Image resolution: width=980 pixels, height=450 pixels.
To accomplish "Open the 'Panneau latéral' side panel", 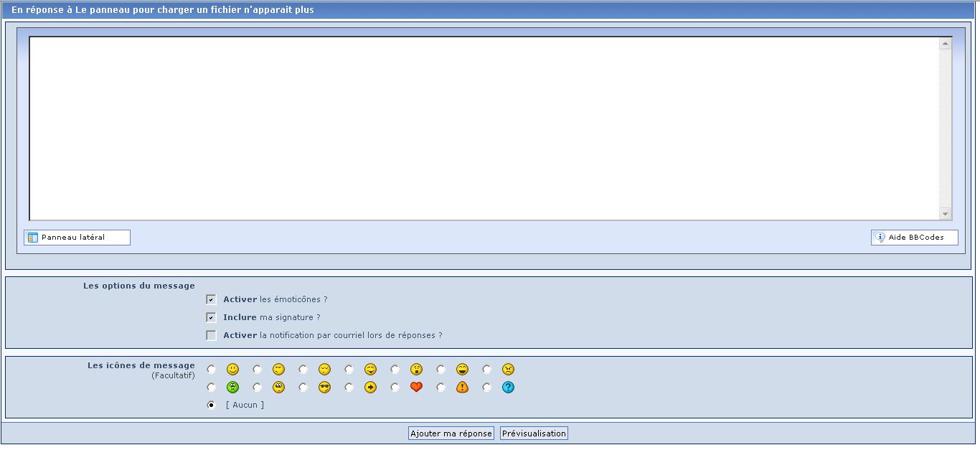I will pyautogui.click(x=77, y=238).
